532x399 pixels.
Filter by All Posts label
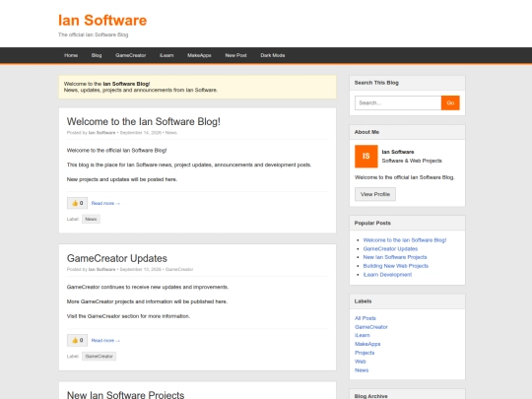(366, 318)
